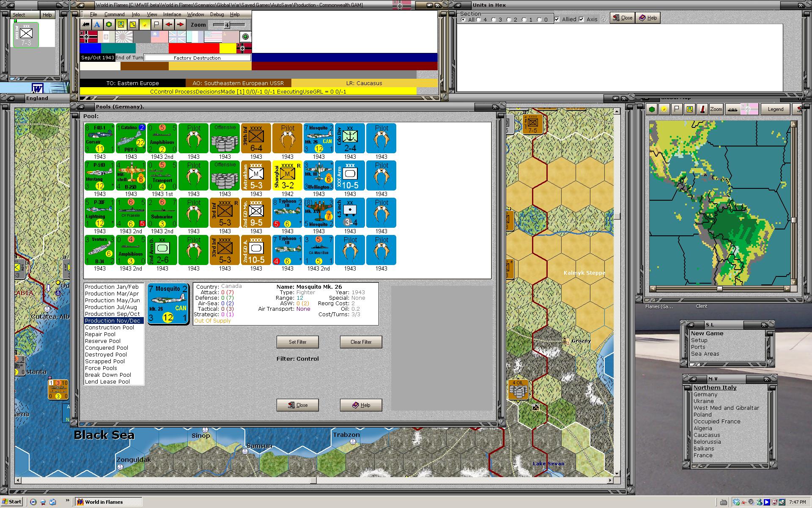Choose Ukraine in the map views list

pyautogui.click(x=704, y=401)
